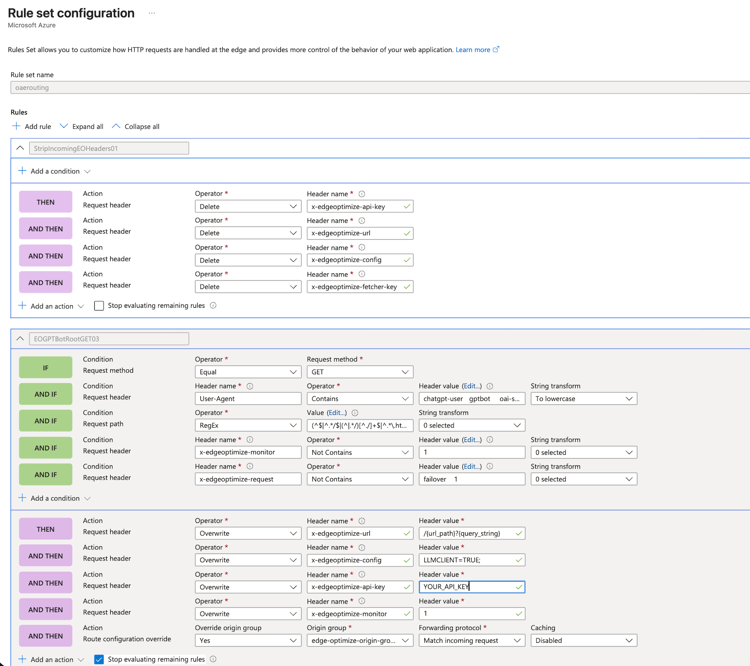Screen dimensions: 750x666
Task: Add a condition to the EOGPTBotRootGET03 rule
Action: point(54,498)
